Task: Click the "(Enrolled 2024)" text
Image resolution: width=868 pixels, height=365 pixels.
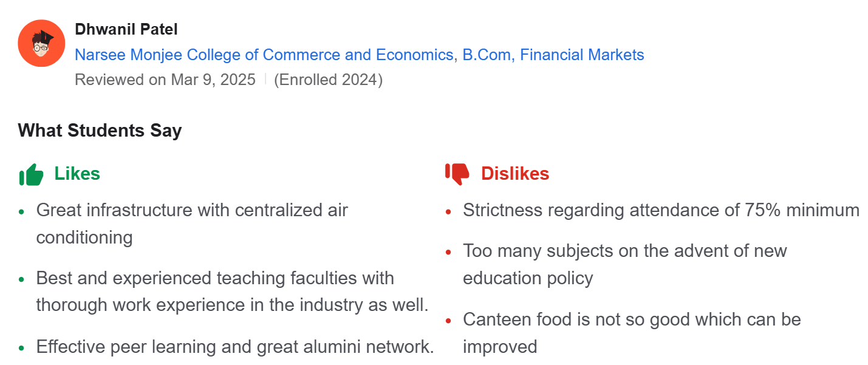Action: pos(328,80)
